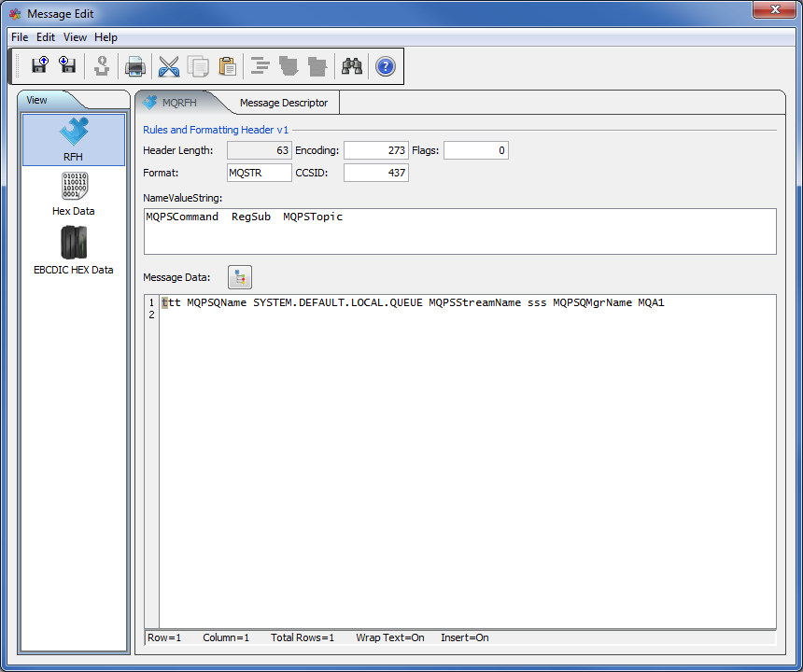Click the gray down-pointing shape toolbar icon
The width and height of the screenshot is (803, 672).
click(x=289, y=66)
